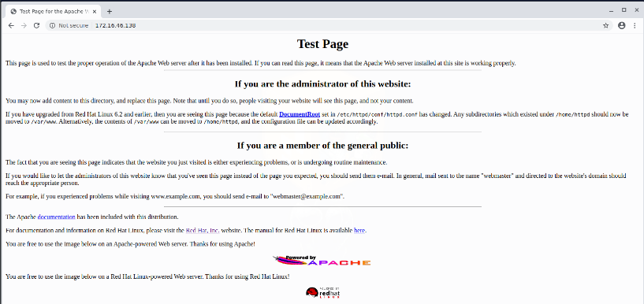Go back to the previous page
This screenshot has width=644, height=304.
pyautogui.click(x=11, y=25)
